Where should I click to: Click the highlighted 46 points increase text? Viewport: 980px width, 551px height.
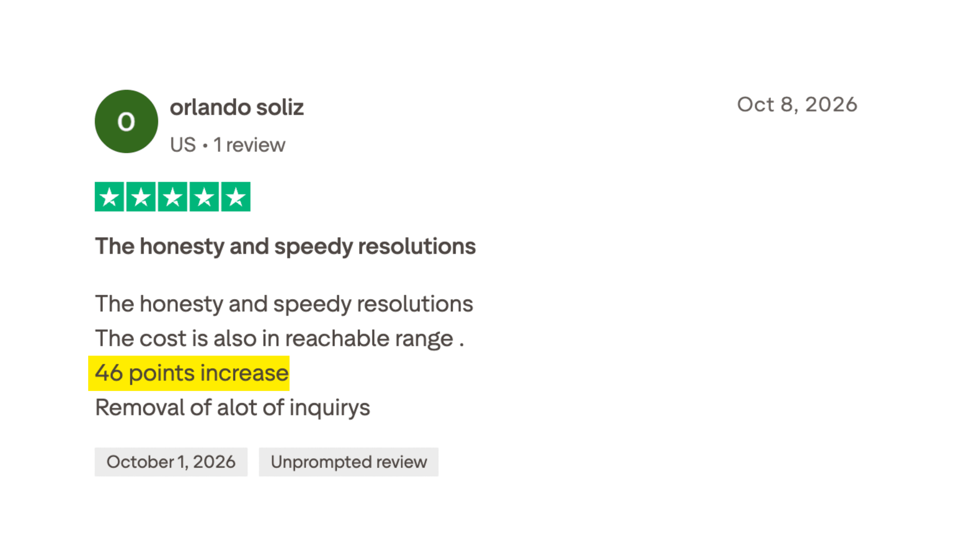click(x=192, y=373)
